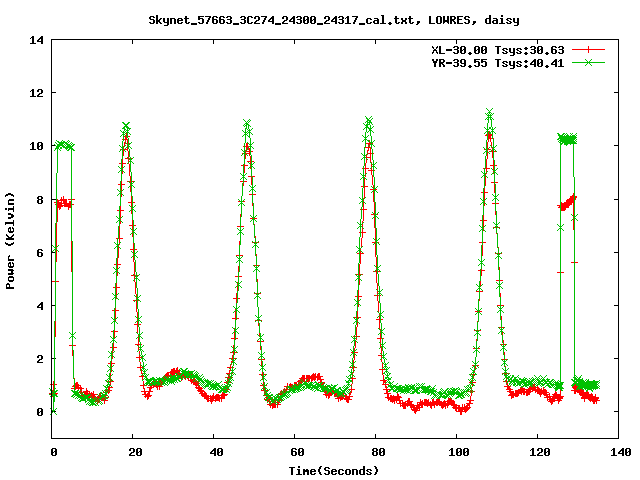Click the legend entry XL-30.00 Tsys:30.63
The width and height of the screenshot is (640, 480).
[498, 50]
